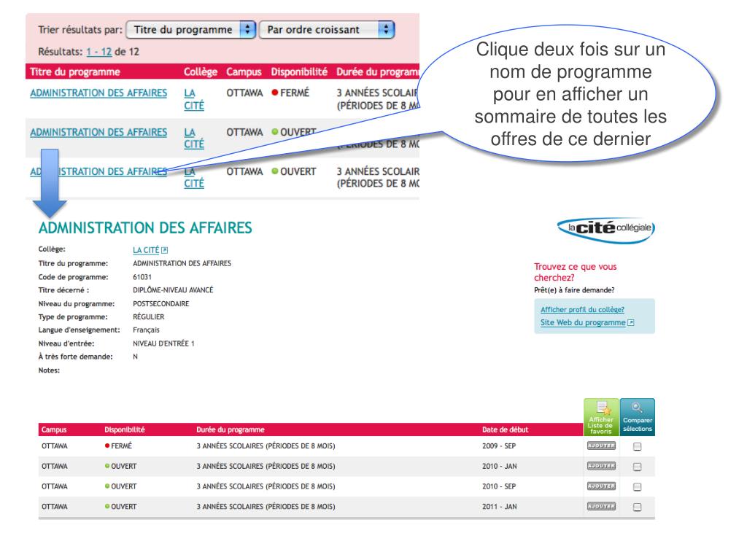747x560 pixels.
Task: Open 'Site Web du programme' link
Action: point(583,322)
